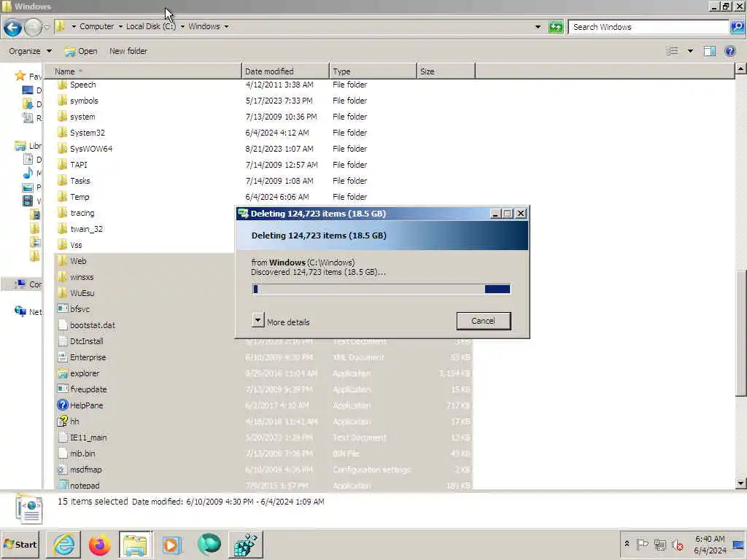Screen dimensions: 747x560
Task: Show hidden system tray icons
Action: (x=627, y=544)
